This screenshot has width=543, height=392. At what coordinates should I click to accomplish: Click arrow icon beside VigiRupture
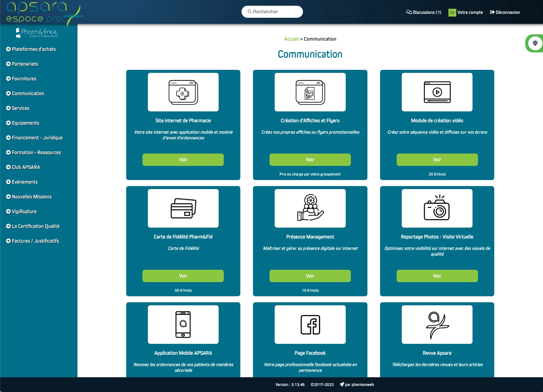click(8, 211)
